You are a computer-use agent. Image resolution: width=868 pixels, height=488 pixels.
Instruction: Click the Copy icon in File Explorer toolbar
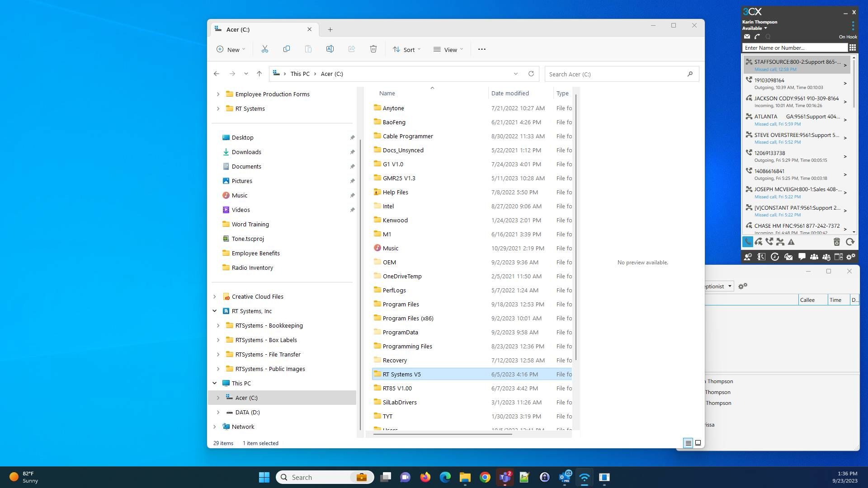pyautogui.click(x=287, y=49)
